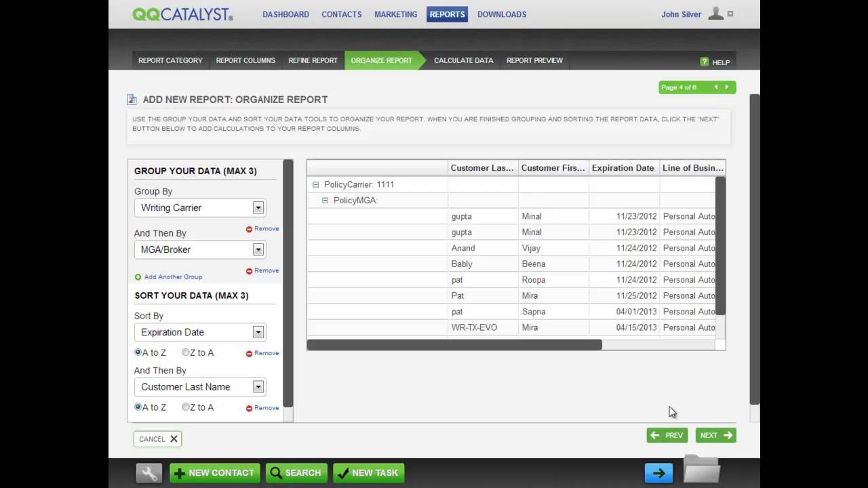Viewport: 868px width, 488px height.
Task: Open the Report Preview step
Action: [534, 60]
